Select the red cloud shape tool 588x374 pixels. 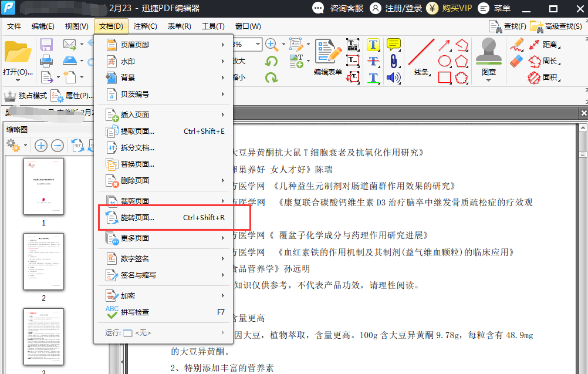point(462,78)
